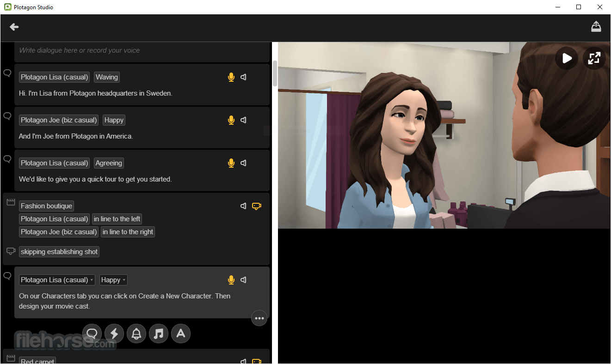
Task: Click the clapperboard scene icon beside Fashion boutique
Action: pyautogui.click(x=11, y=202)
